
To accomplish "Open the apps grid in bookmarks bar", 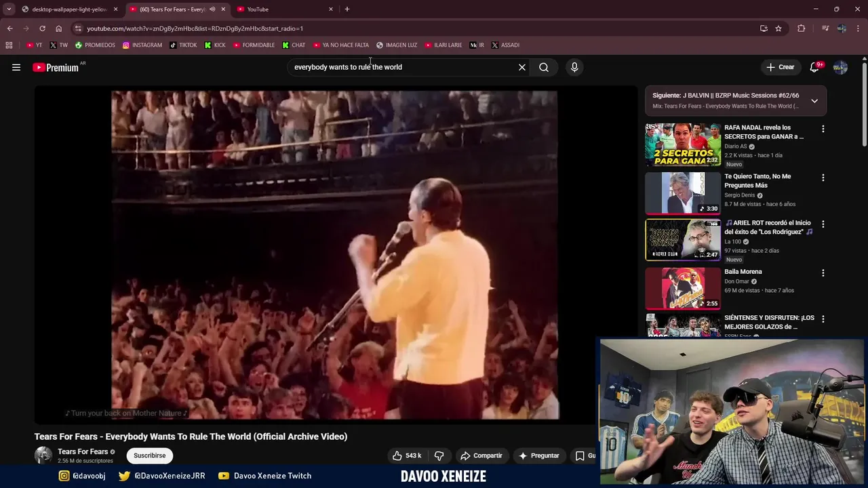I will tap(9, 45).
